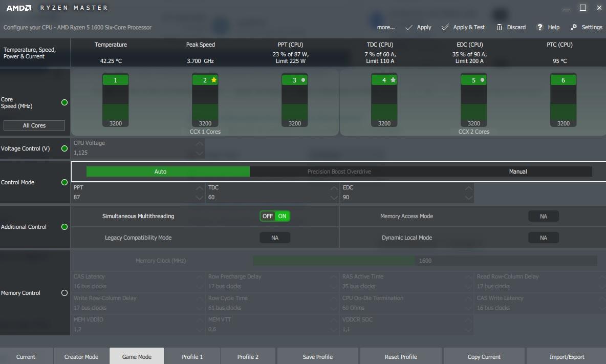Select Manual control mode
The width and height of the screenshot is (606, 364).
(518, 172)
